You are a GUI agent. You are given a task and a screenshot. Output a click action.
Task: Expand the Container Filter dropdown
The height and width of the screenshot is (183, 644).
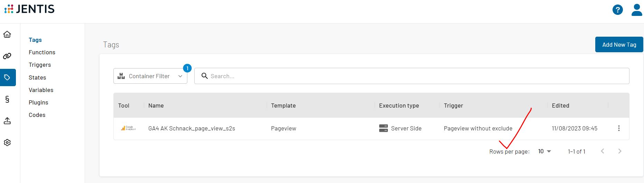(150, 76)
